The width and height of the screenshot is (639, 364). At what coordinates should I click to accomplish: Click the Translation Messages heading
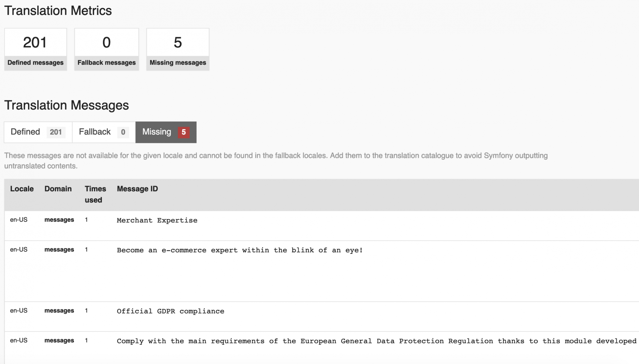[x=67, y=105]
